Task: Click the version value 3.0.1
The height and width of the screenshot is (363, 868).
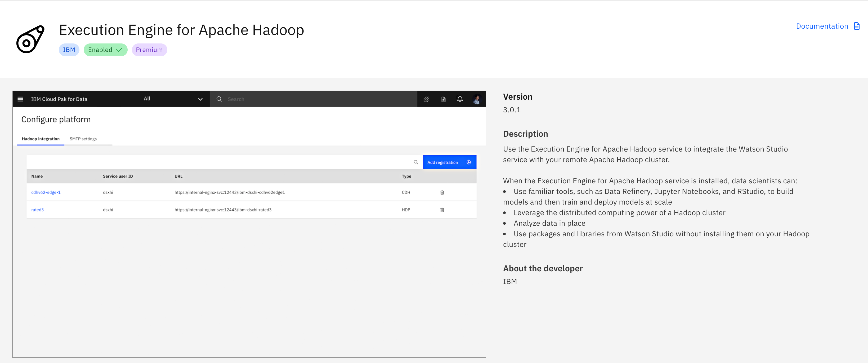Action: (512, 110)
